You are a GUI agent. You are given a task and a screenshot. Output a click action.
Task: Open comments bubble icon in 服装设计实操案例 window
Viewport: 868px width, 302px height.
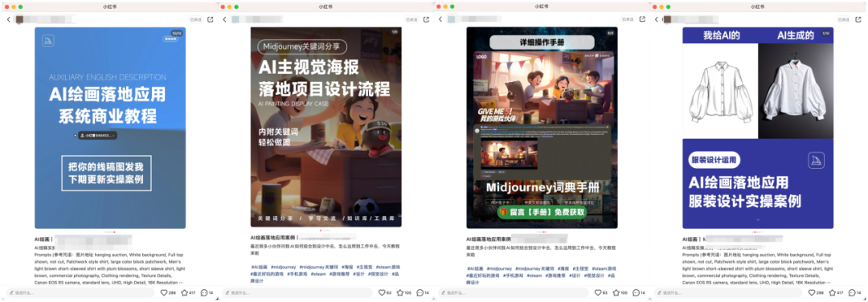[x=851, y=292]
